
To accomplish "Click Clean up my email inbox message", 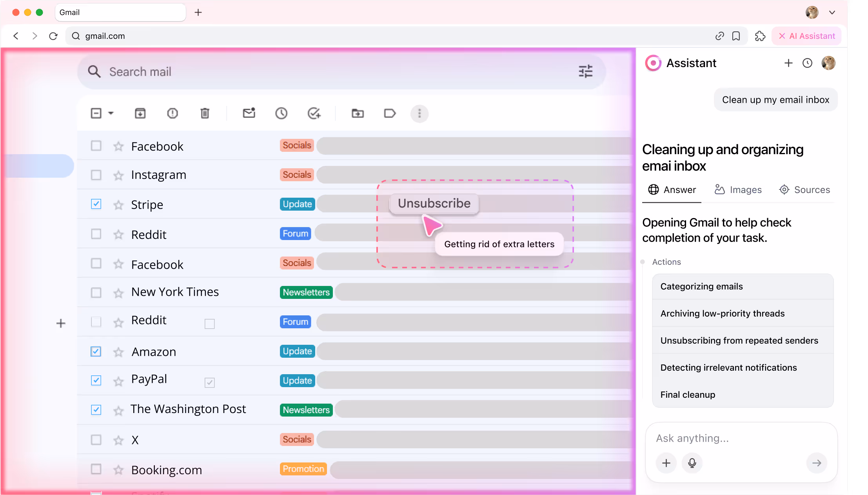I will point(775,100).
